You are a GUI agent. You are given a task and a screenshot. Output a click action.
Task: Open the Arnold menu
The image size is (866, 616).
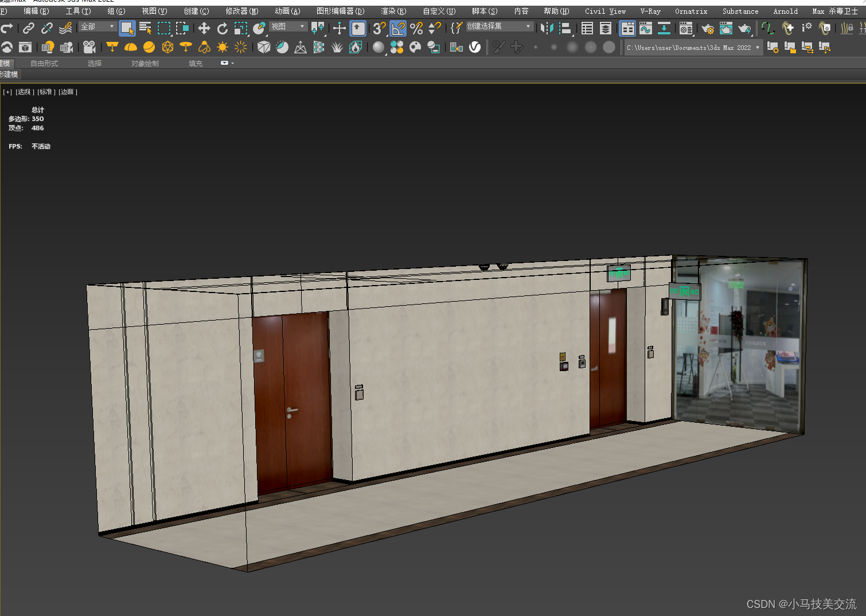pos(785,11)
